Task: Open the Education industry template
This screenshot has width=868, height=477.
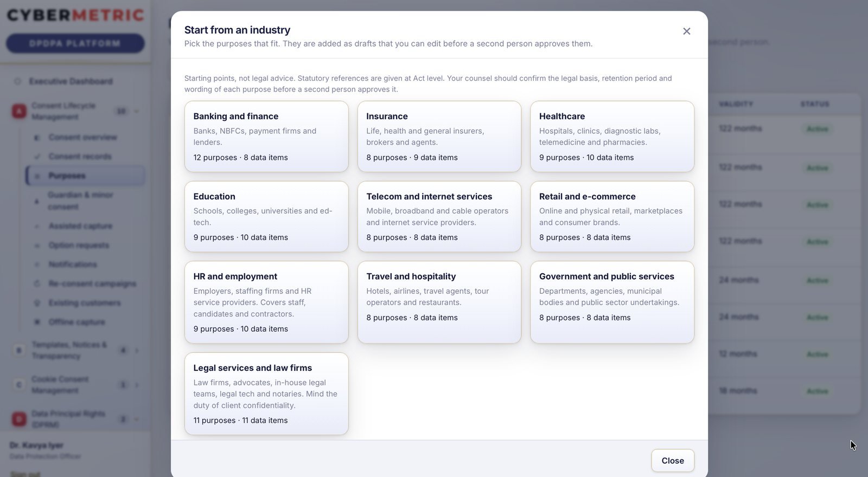Action: (x=266, y=217)
